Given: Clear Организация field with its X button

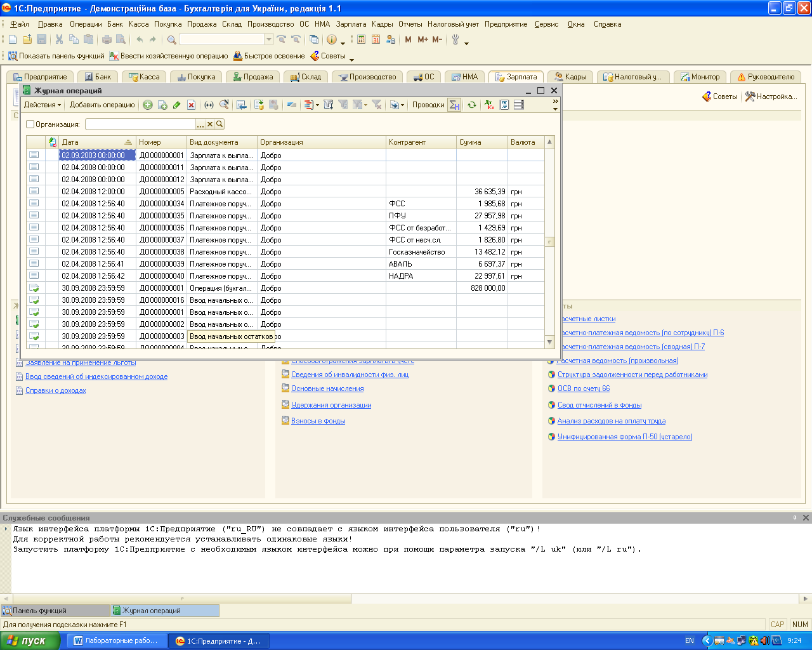Looking at the screenshot, I should (210, 124).
